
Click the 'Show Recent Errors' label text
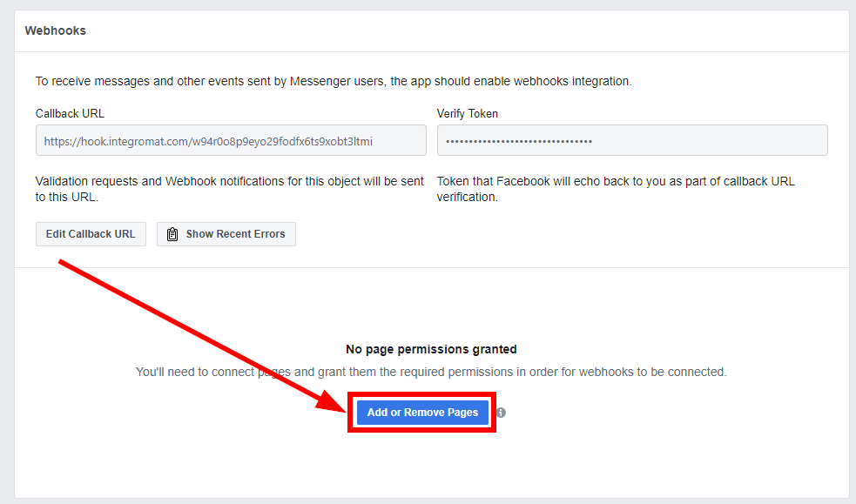[x=235, y=234]
